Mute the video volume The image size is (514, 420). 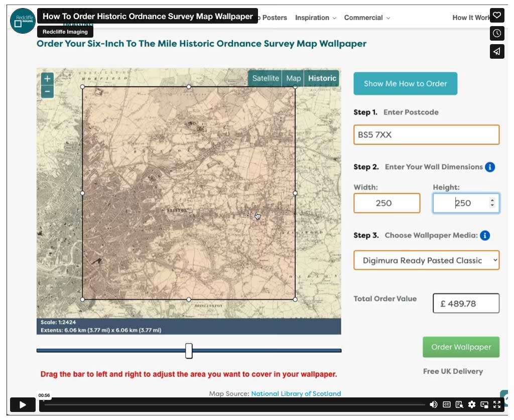click(x=434, y=404)
